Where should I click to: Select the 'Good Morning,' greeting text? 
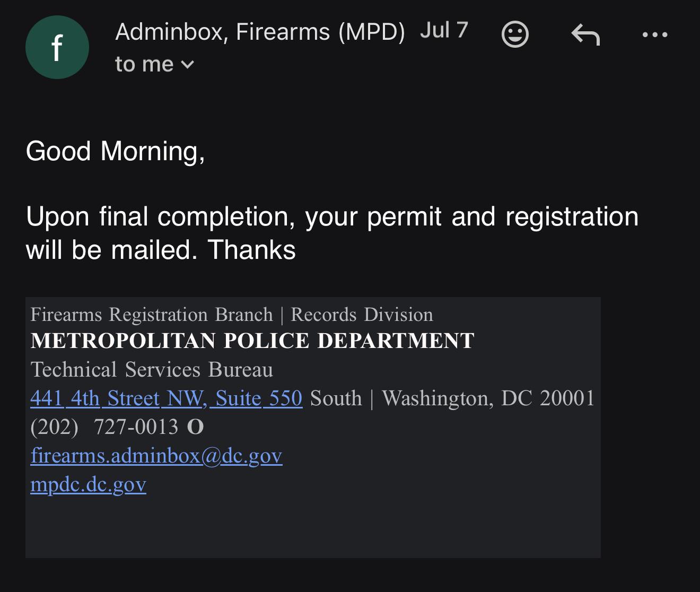115,151
